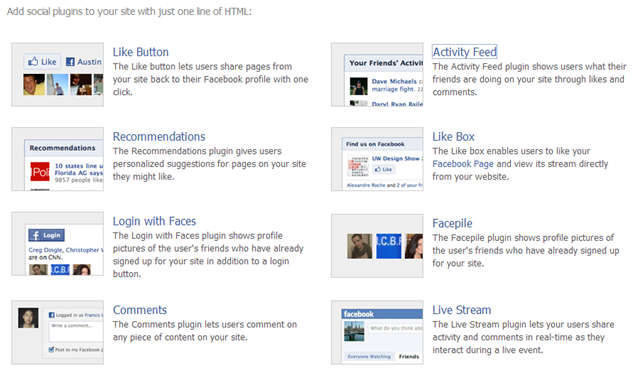Follow the Facebook Page link in Like Box description
This screenshot has height=378, width=640.
[463, 164]
